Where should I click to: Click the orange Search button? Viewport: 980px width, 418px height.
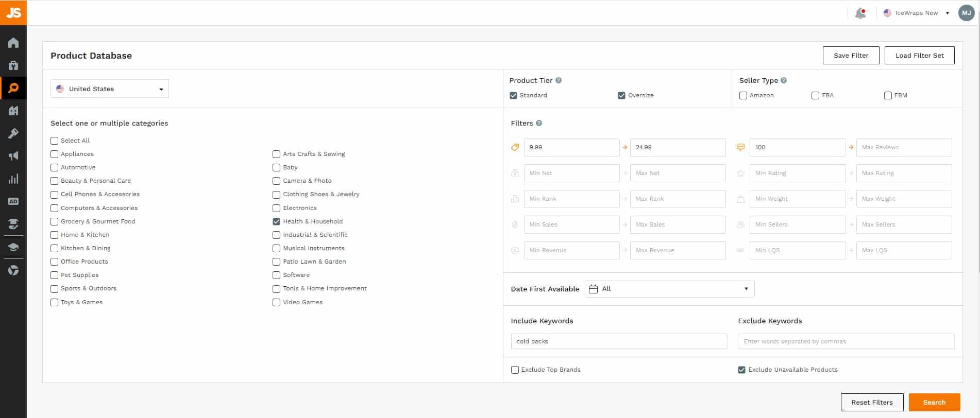(x=934, y=402)
